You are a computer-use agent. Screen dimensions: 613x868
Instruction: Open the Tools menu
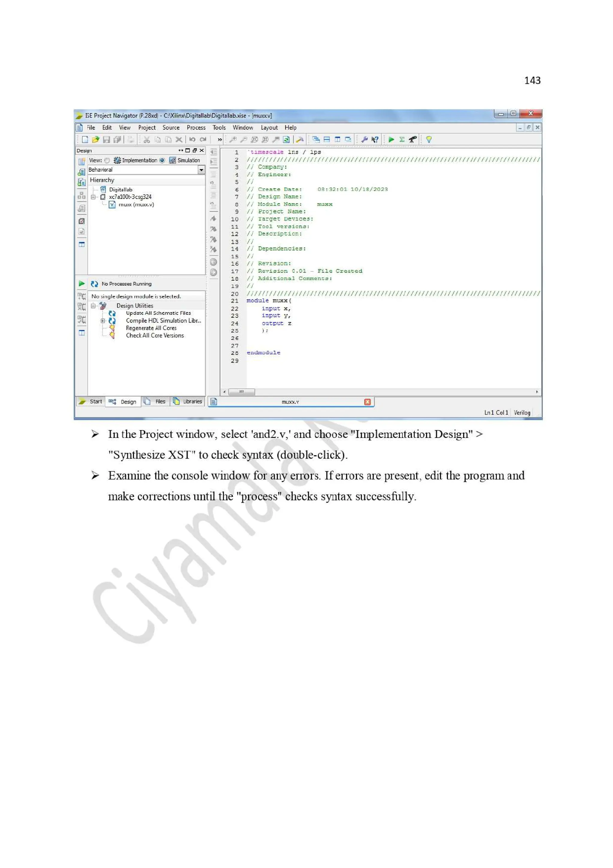pyautogui.click(x=219, y=128)
